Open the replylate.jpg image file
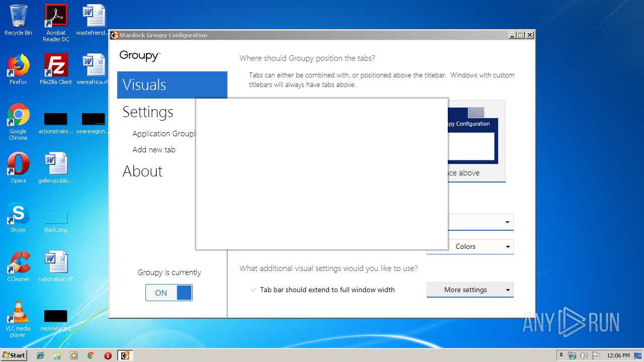644x362 pixels. pyautogui.click(x=56, y=321)
